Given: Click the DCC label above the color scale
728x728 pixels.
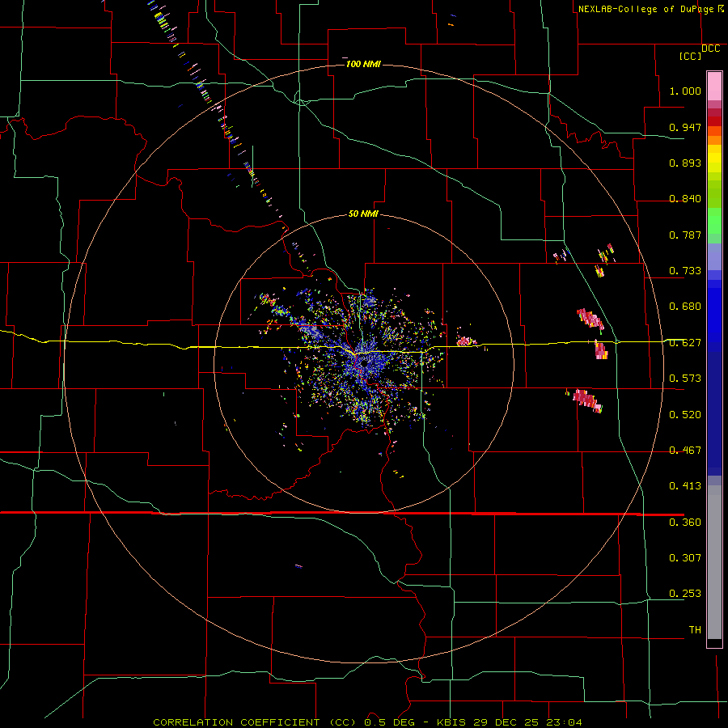Looking at the screenshot, I should tap(710, 49).
